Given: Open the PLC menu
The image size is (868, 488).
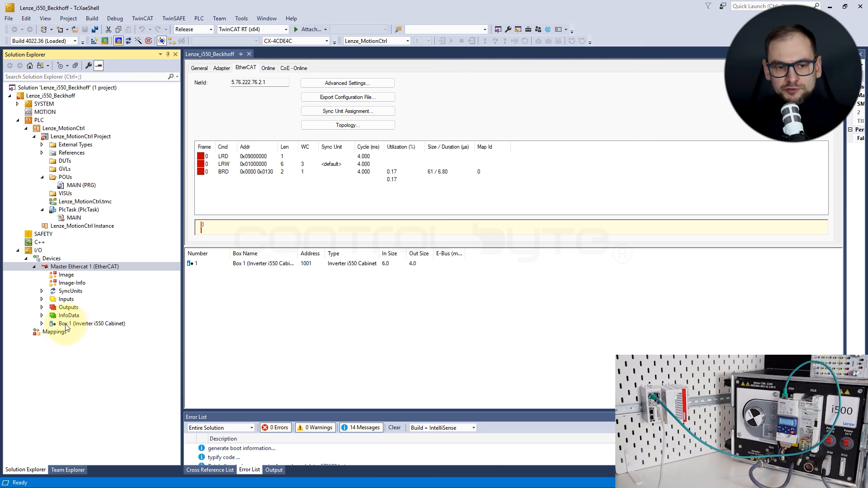Looking at the screenshot, I should 199,19.
